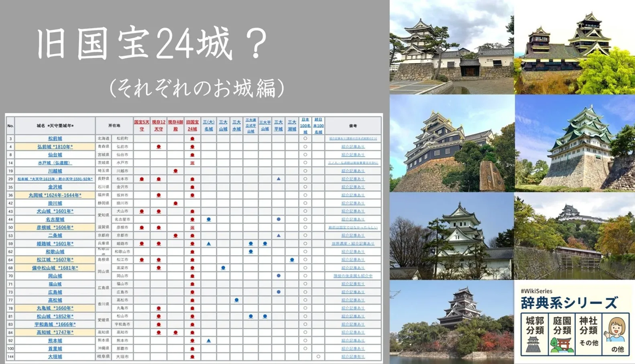This screenshot has width=635, height=364.
Task: Open the 旧国宝24城 column header link
Action: tap(192, 126)
